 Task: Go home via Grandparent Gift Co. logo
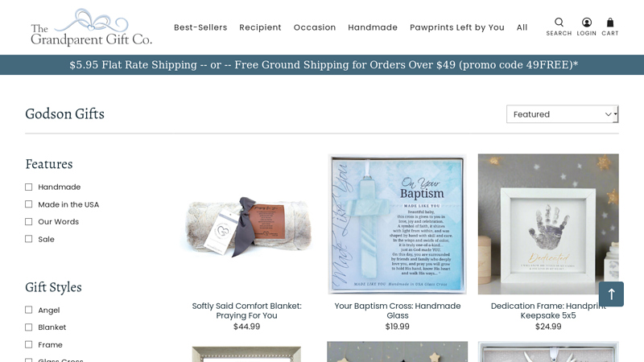coord(91,27)
